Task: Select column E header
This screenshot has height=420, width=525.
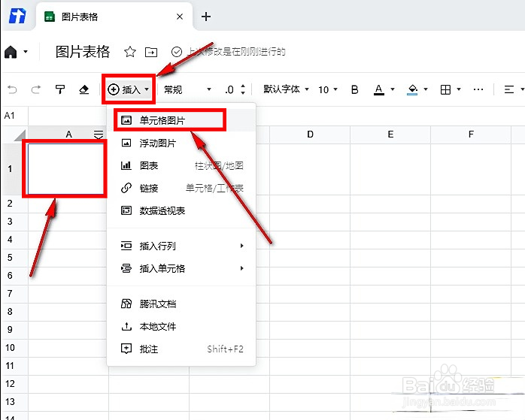Action: [390, 134]
